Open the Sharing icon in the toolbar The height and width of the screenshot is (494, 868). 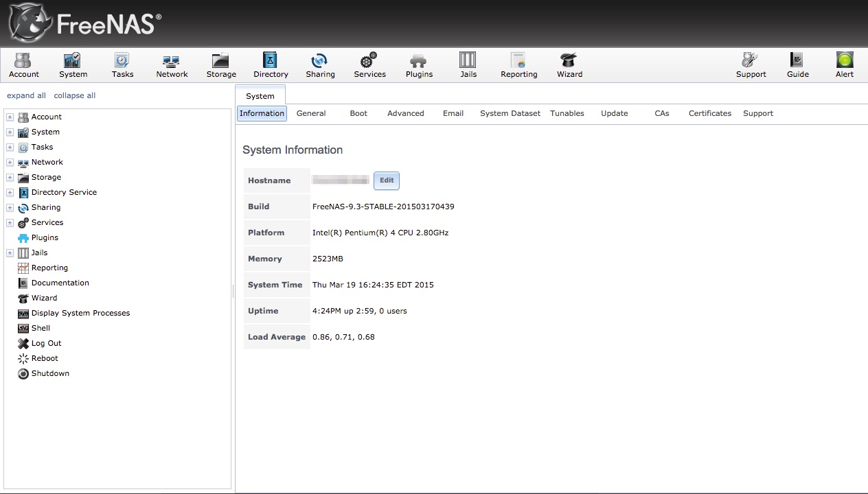click(x=320, y=65)
